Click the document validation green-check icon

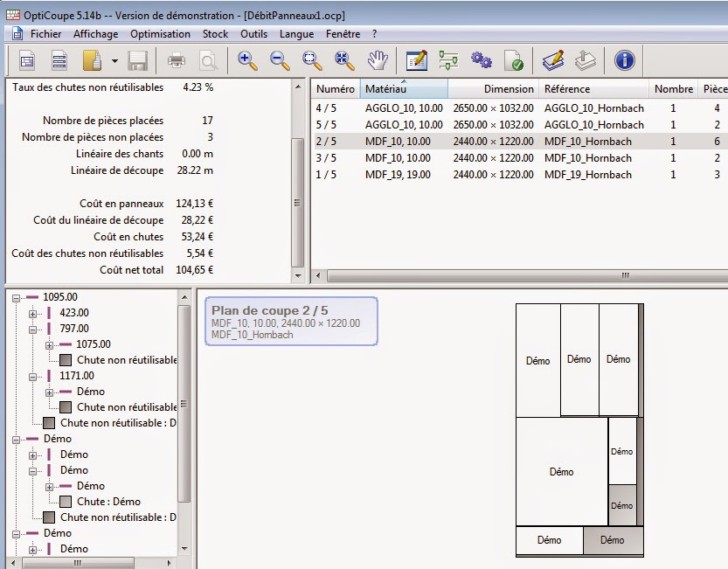point(514,60)
